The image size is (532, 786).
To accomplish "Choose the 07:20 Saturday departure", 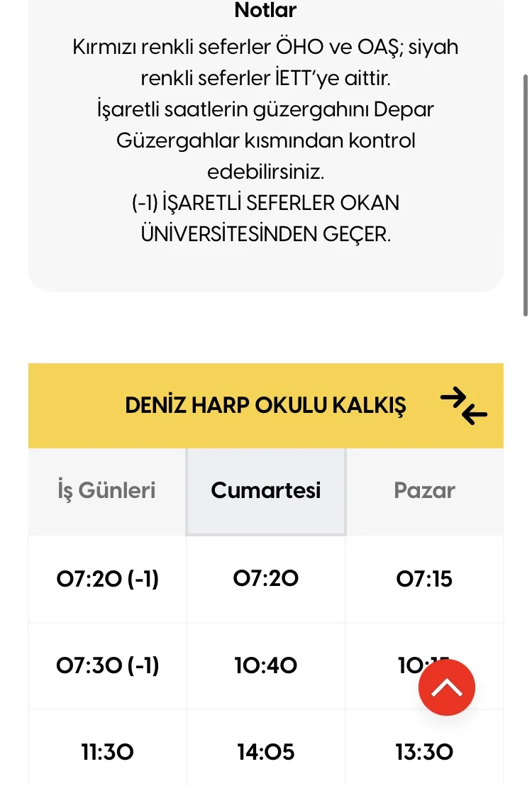I will 266,579.
